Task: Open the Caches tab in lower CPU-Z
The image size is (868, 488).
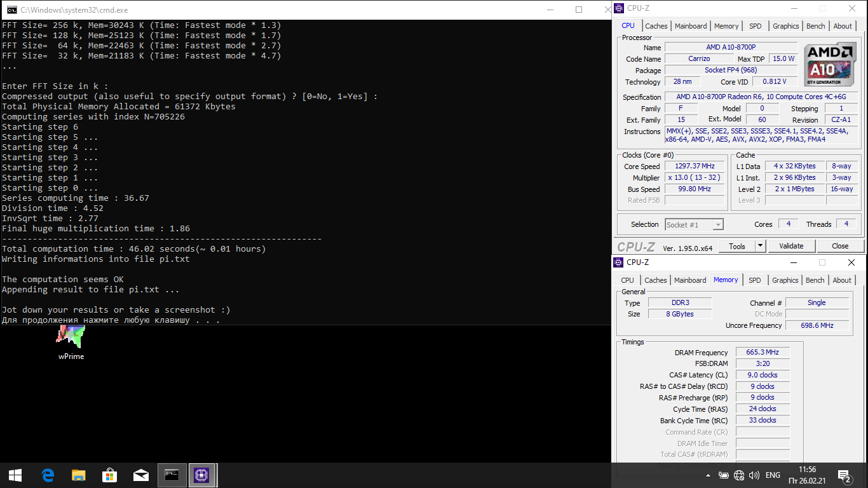Action: [656, 280]
